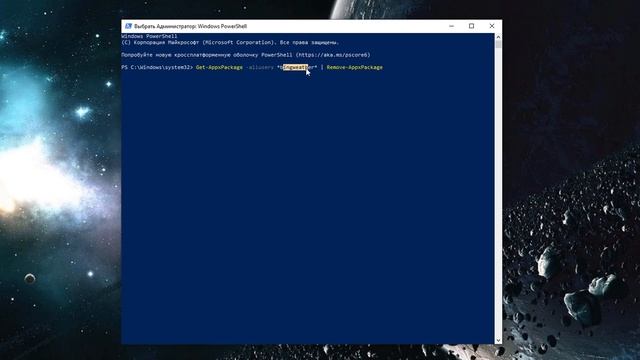Image resolution: width=640 pixels, height=360 pixels.
Task: Click the -allusers parameter text
Action: 260,67
